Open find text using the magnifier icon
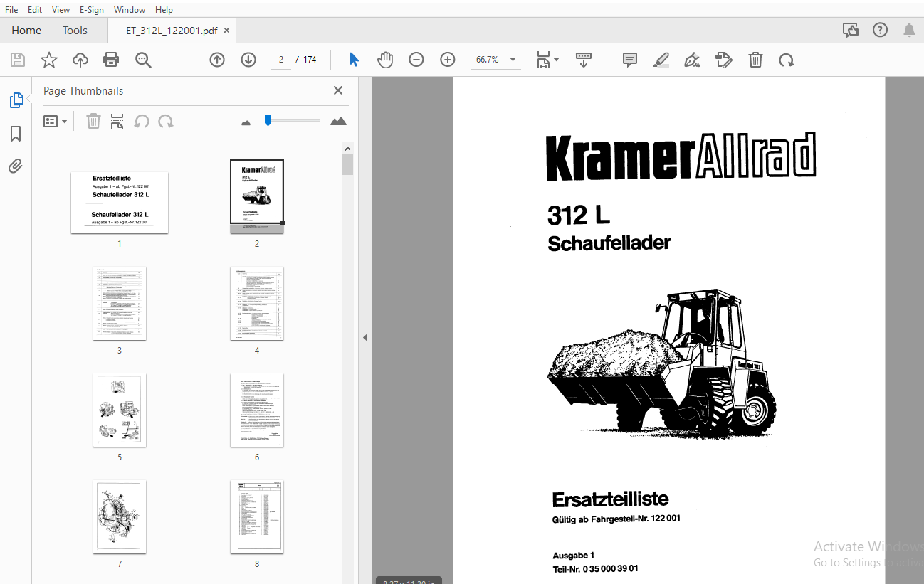Screen dimensions: 924x584 [143, 60]
